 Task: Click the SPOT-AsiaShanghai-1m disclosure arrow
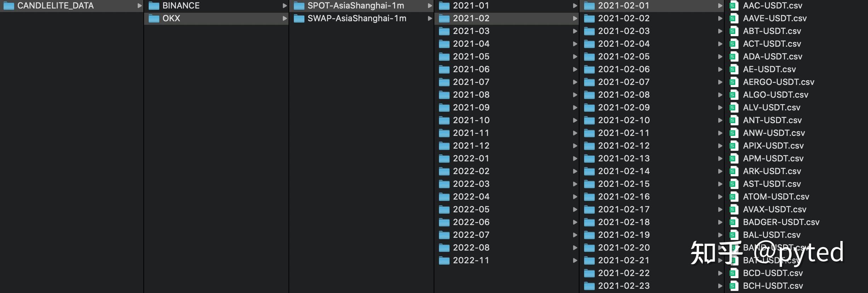pyautogui.click(x=430, y=6)
